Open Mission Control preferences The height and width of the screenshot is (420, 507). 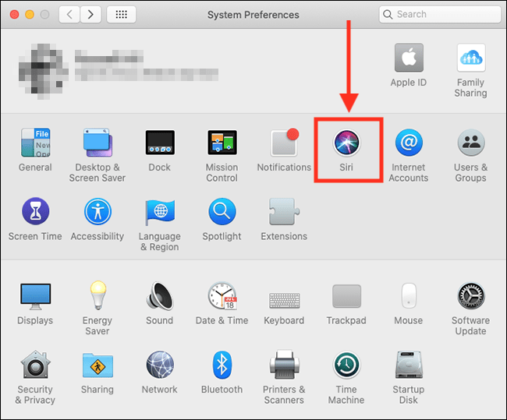[x=222, y=143]
